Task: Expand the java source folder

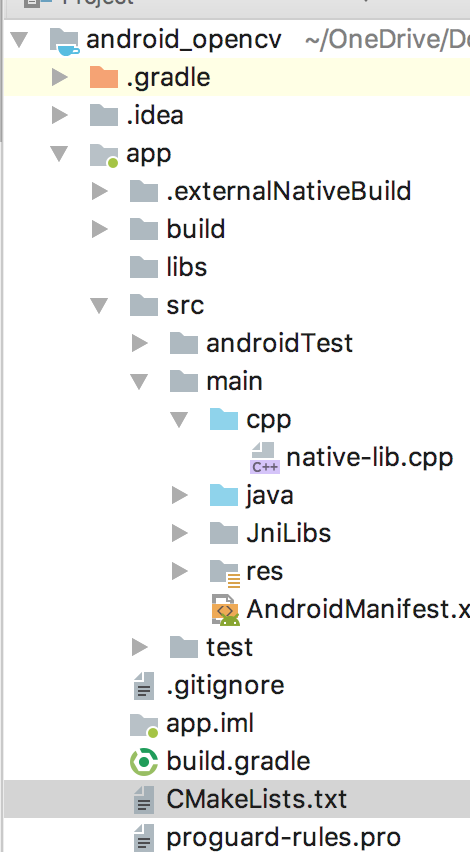Action: pyautogui.click(x=180, y=496)
